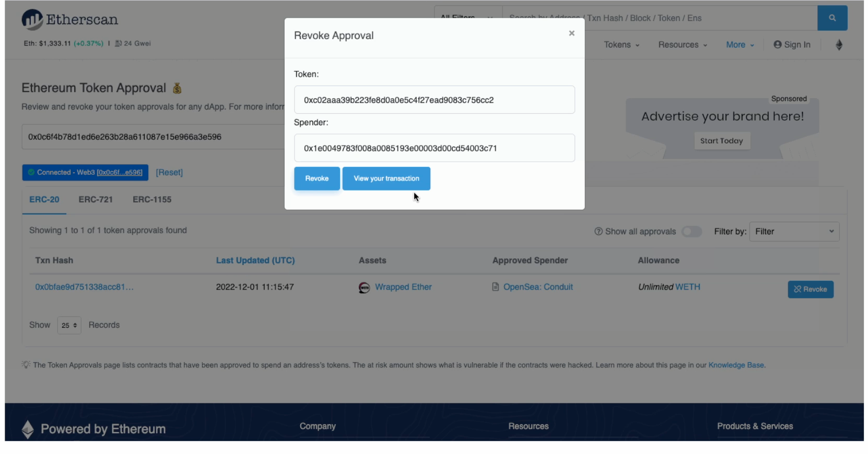Expand the Resources menu

pos(683,45)
